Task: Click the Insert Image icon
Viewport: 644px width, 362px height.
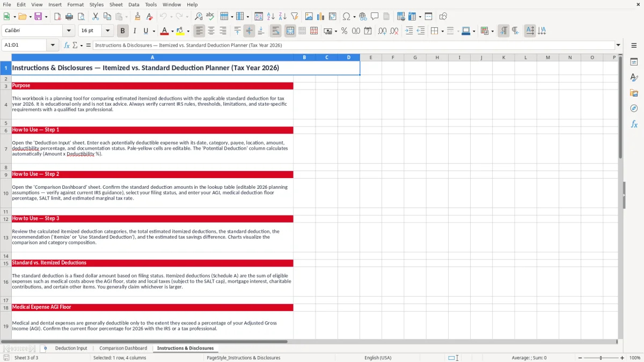Action: pos(309,17)
